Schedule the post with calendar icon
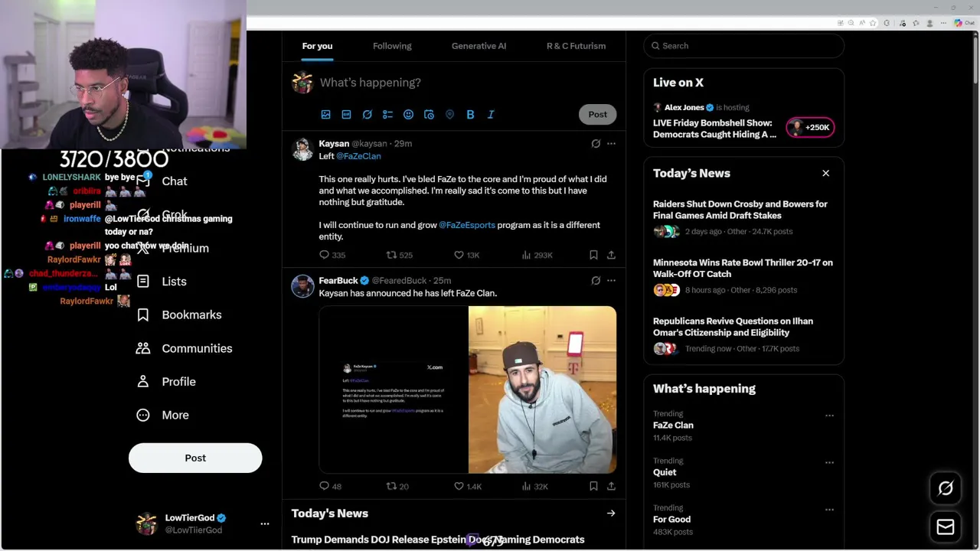 429,114
